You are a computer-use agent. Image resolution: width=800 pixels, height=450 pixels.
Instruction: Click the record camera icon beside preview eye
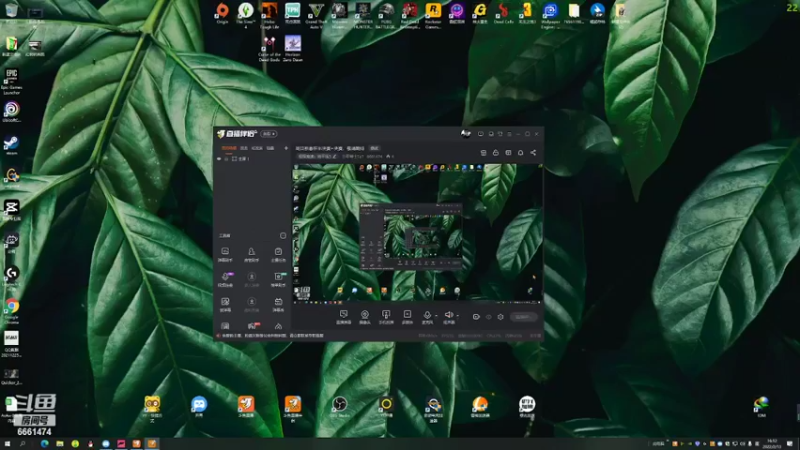[476, 317]
